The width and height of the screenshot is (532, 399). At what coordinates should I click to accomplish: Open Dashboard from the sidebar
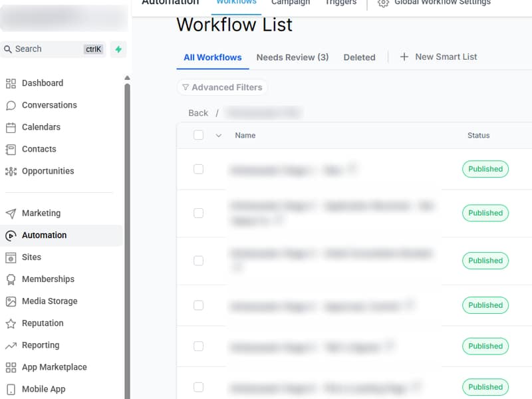click(35, 83)
